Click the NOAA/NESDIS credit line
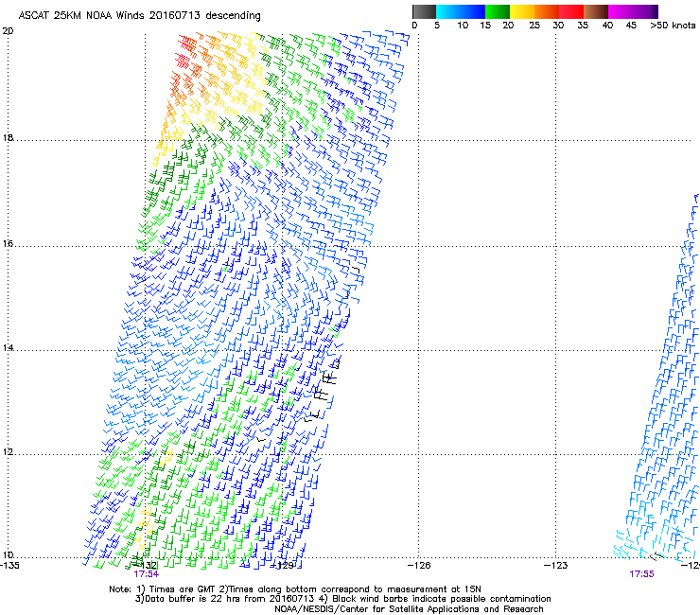The image size is (700, 615). pyautogui.click(x=409, y=609)
